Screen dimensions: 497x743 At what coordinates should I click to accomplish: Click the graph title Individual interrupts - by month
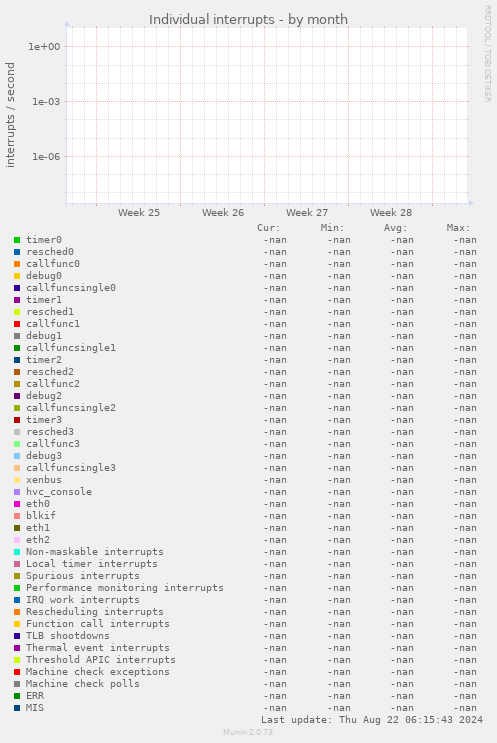[248, 19]
